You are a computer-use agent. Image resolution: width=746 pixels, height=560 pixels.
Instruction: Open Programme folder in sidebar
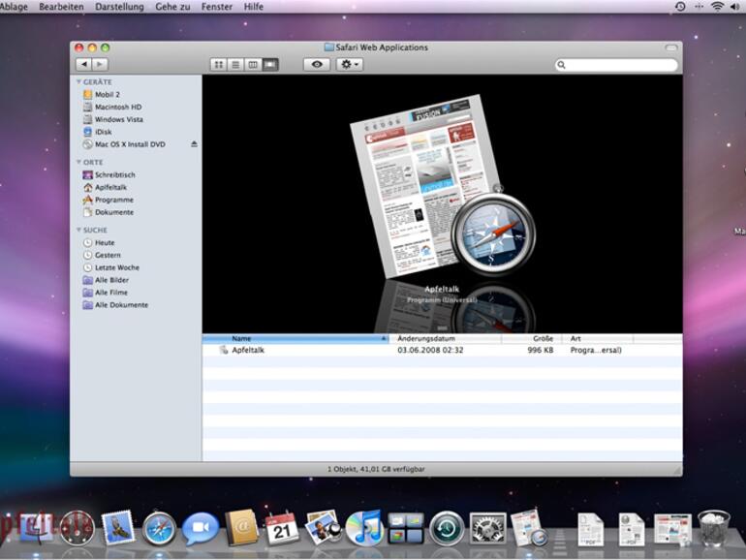click(x=113, y=200)
